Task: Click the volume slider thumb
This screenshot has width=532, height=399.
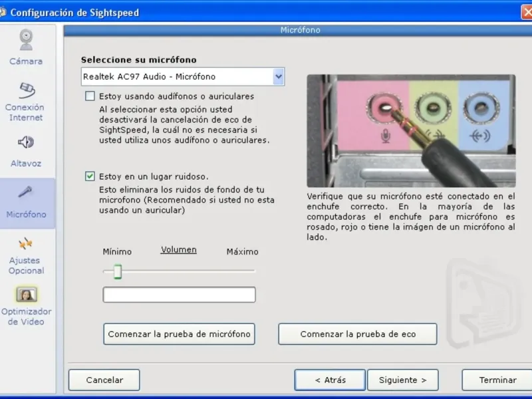Action: (x=118, y=271)
